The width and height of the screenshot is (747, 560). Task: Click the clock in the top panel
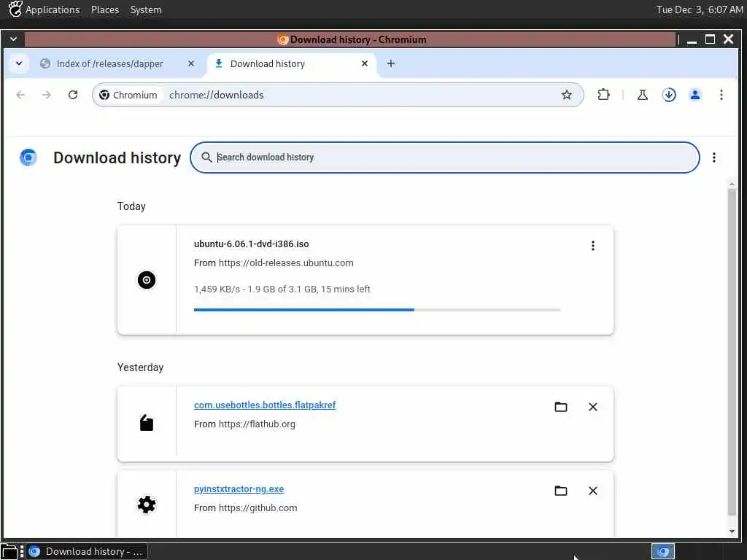[700, 9]
